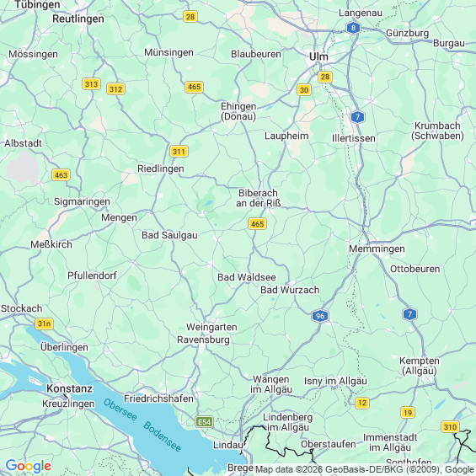Select the Ulm city label

pos(318,56)
